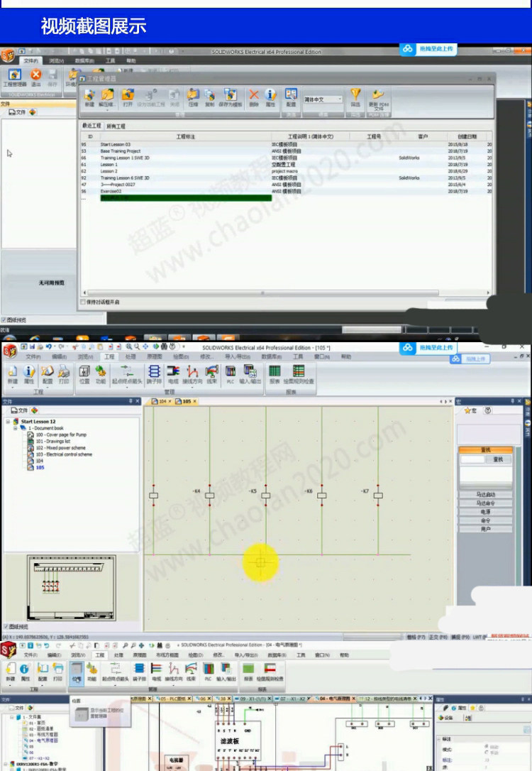This screenshot has width=532, height=771.
Task: Click 马达启动 button in right panel
Action: pos(485,494)
